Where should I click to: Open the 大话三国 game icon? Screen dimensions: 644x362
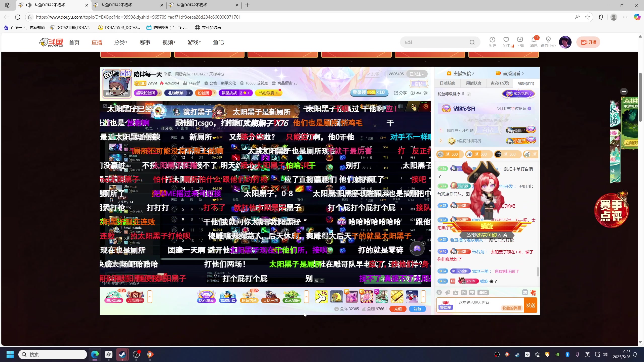[x=270, y=297]
